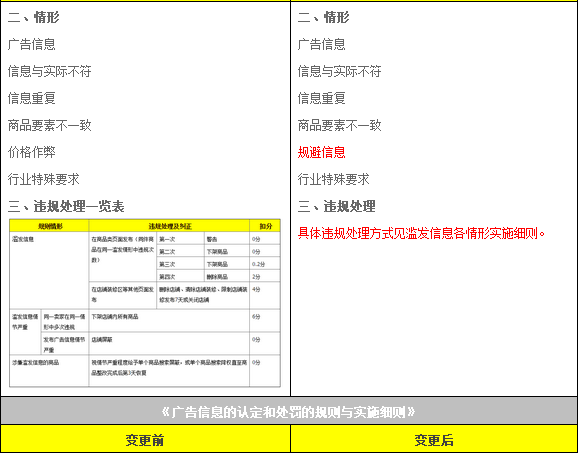The height and width of the screenshot is (453, 578).
Task: Click 价格作弊 in the left column
Action: click(x=32, y=152)
